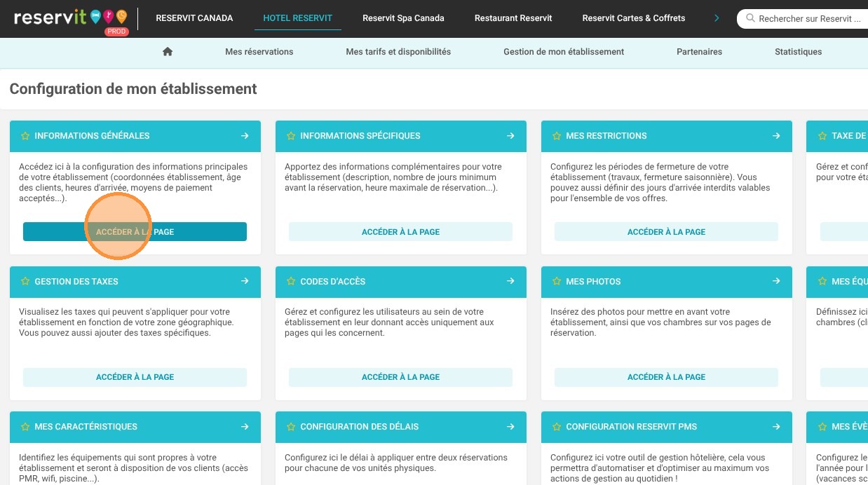Open the Partenaires menu
The height and width of the screenshot is (485, 868).
coord(699,52)
